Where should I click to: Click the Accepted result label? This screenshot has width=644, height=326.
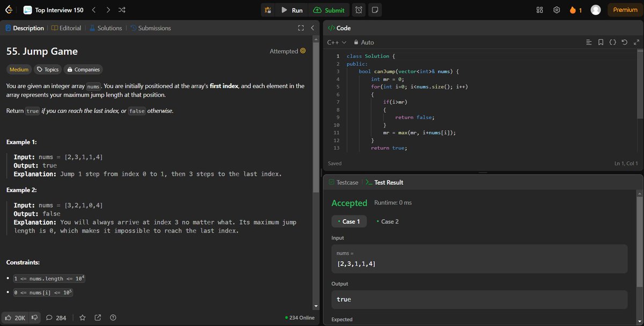tap(349, 203)
